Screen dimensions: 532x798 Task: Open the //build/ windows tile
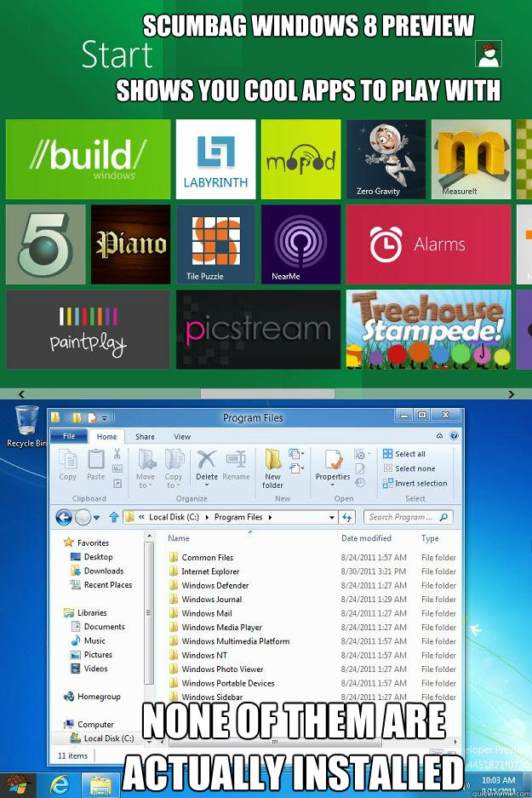(x=88, y=159)
